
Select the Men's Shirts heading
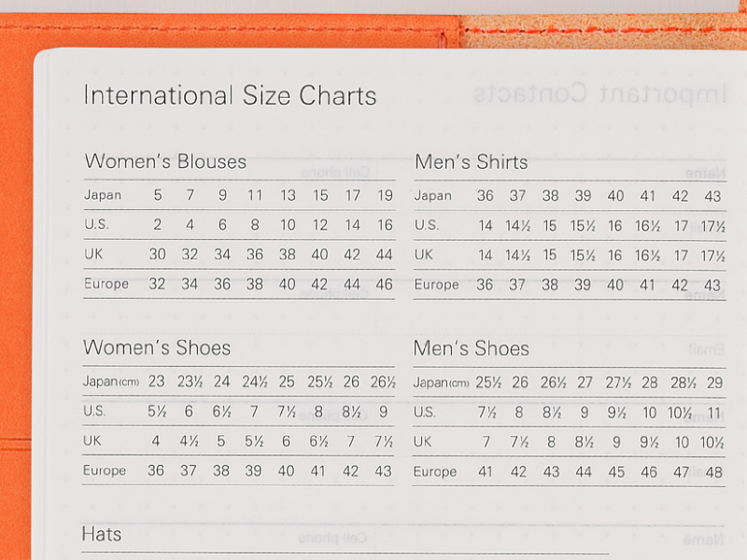(472, 162)
